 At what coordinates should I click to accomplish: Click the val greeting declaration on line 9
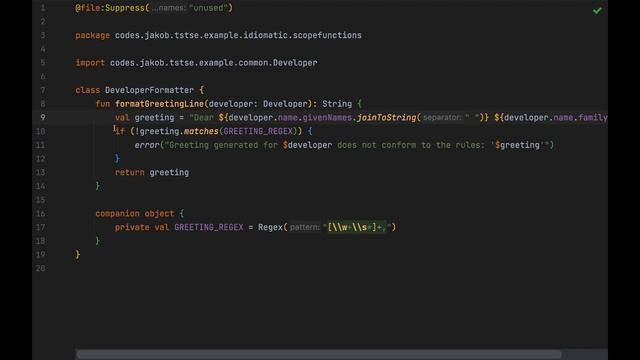[144, 118]
